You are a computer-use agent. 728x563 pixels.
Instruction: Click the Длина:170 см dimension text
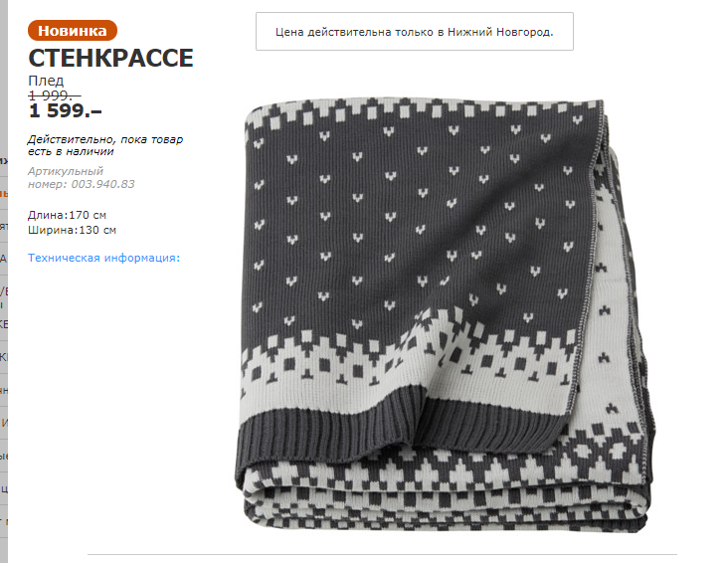(x=67, y=215)
